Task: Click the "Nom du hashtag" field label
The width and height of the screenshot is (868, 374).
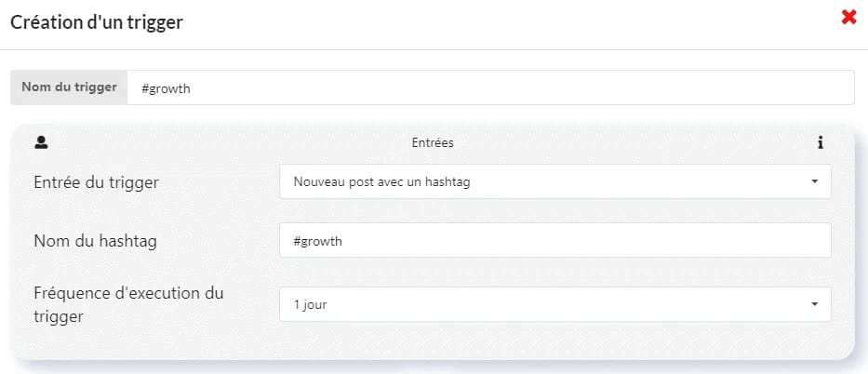Action: point(95,241)
